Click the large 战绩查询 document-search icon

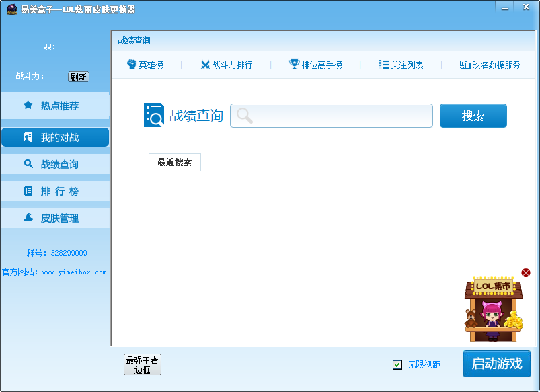point(153,115)
